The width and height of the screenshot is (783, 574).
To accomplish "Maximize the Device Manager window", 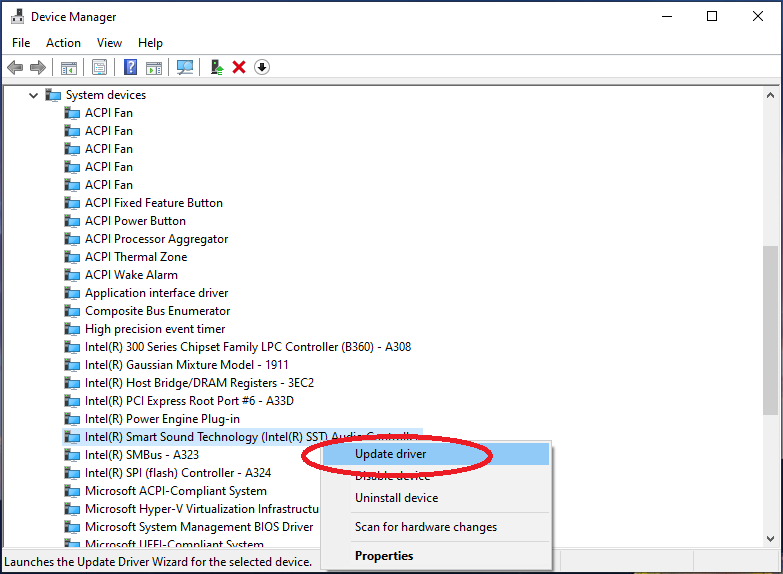I will 712,16.
